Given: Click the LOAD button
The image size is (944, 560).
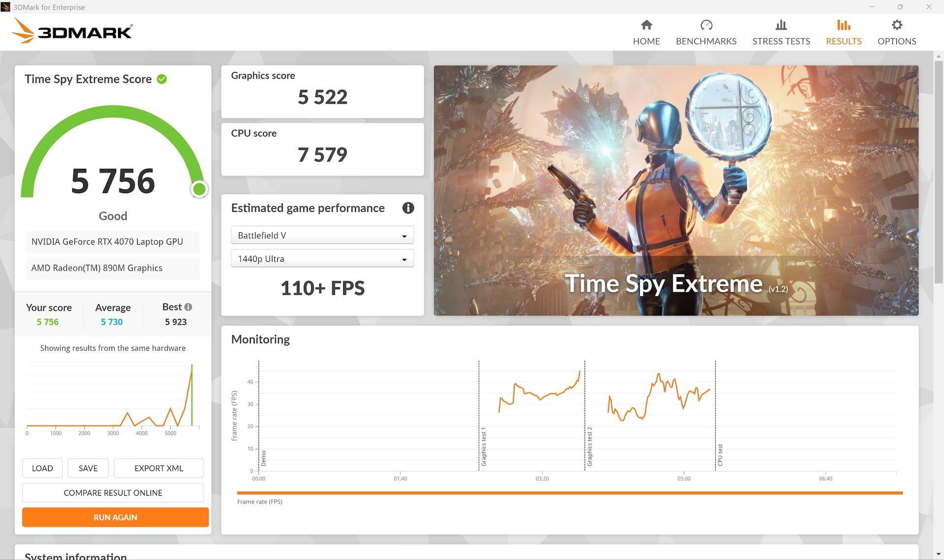Looking at the screenshot, I should coord(42,468).
